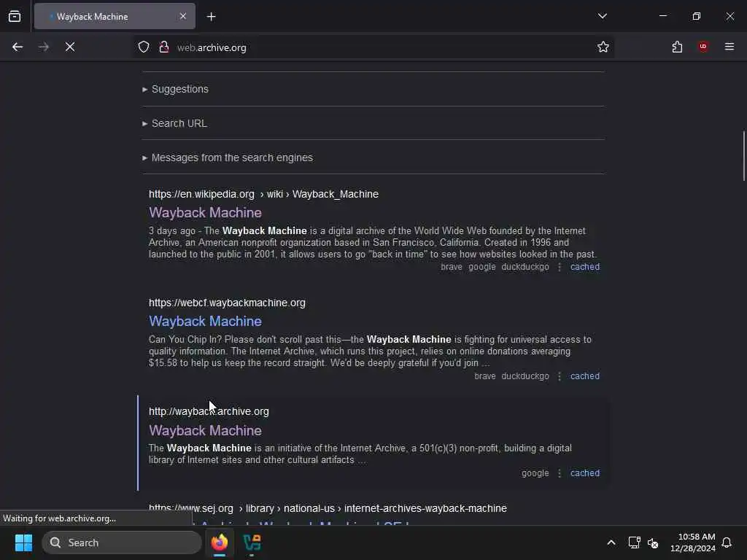
Task: Show tracking protection shield info
Action: (144, 47)
